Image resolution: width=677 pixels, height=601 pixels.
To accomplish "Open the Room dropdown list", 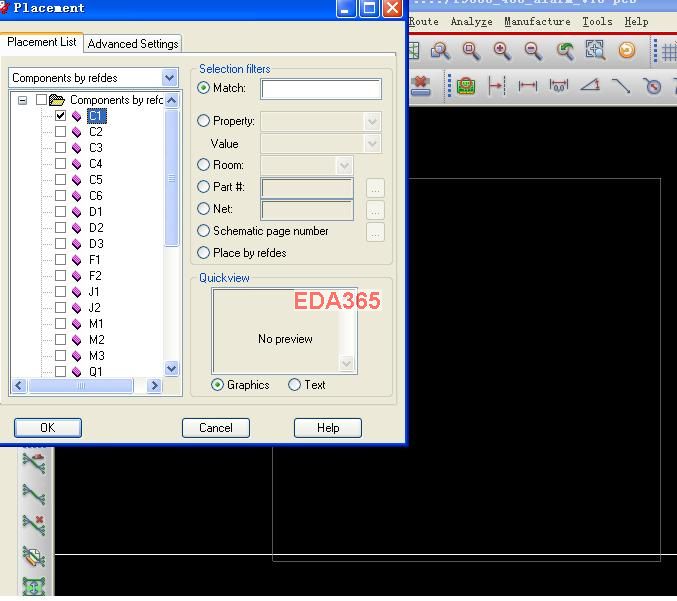I will tap(344, 165).
